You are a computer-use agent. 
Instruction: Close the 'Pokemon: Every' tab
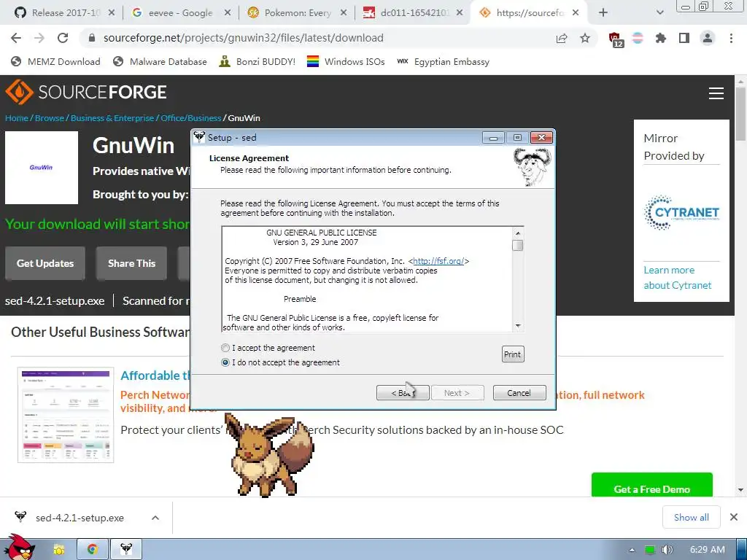coord(344,13)
